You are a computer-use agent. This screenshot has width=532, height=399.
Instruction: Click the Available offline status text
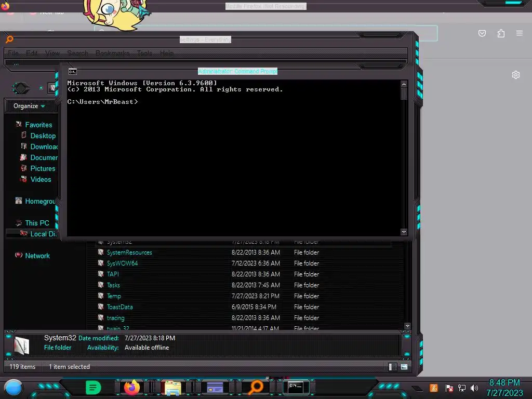point(147,348)
